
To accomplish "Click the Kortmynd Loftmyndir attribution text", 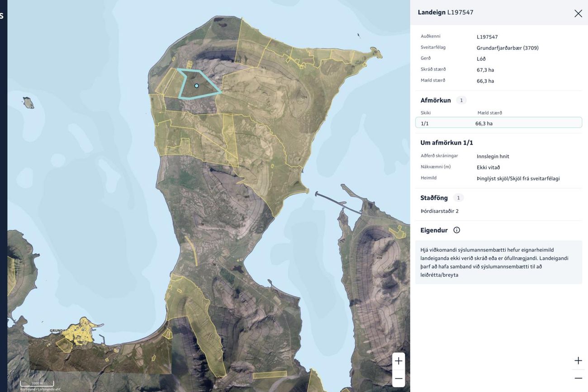I will tap(40, 389).
